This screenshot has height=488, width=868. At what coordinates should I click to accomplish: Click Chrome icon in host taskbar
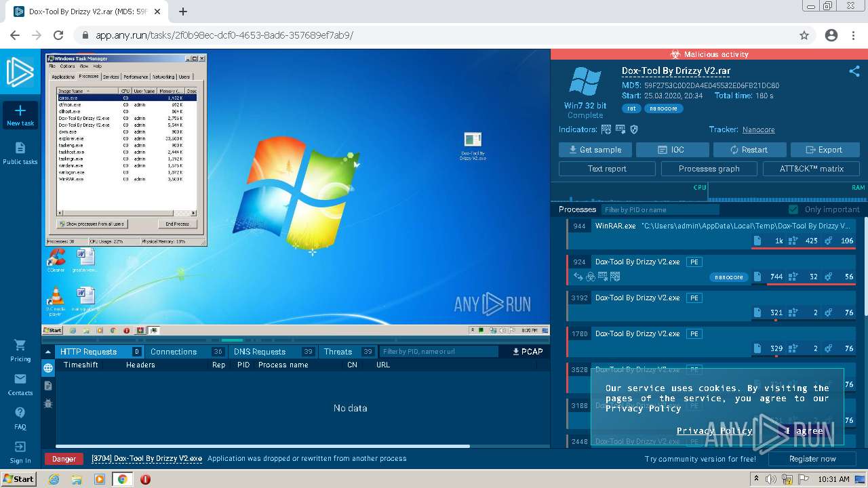[x=122, y=479]
